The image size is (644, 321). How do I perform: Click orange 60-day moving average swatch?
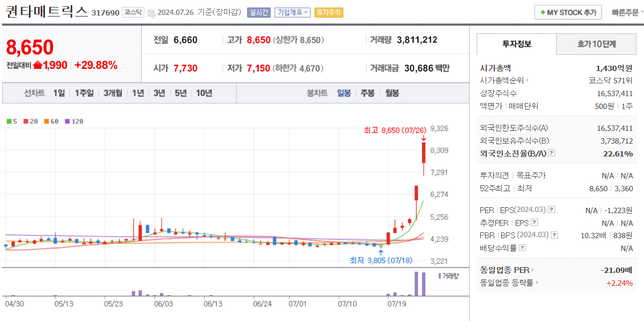47,121
